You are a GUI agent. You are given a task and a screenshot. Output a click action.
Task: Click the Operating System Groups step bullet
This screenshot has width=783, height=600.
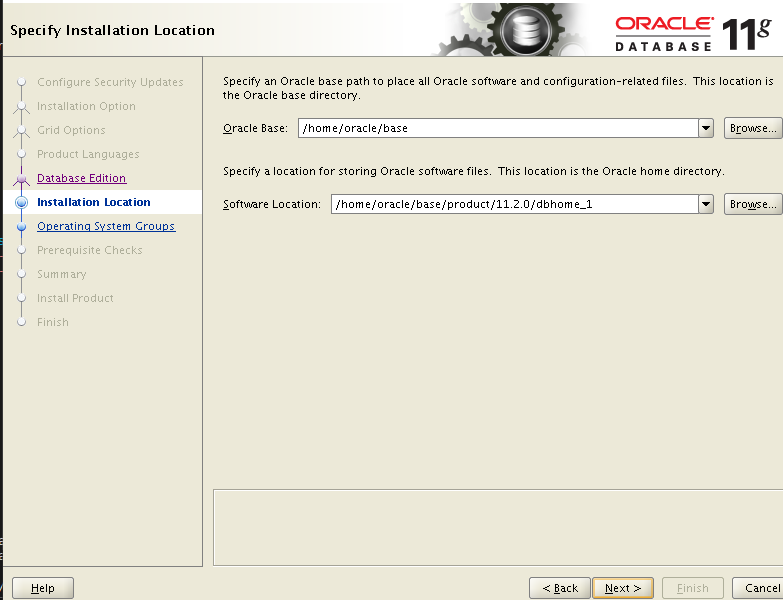(21, 227)
